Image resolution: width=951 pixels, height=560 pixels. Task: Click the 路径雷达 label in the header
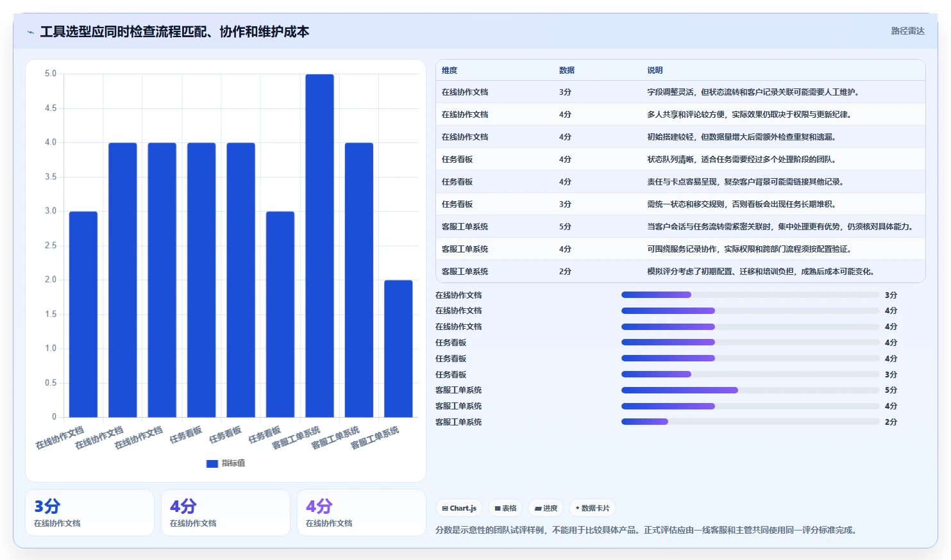click(907, 31)
